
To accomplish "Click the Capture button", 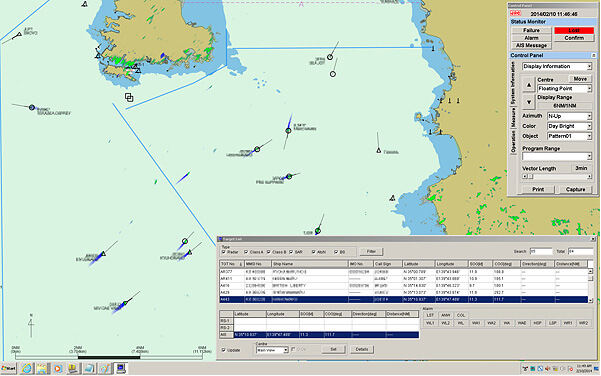I will (x=575, y=189).
